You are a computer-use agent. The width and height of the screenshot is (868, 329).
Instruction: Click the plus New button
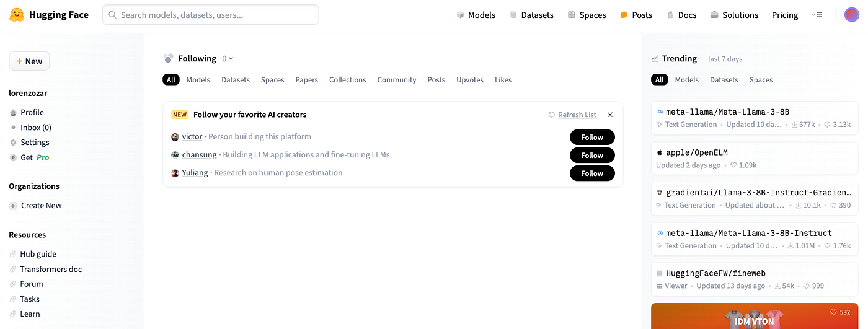[29, 61]
